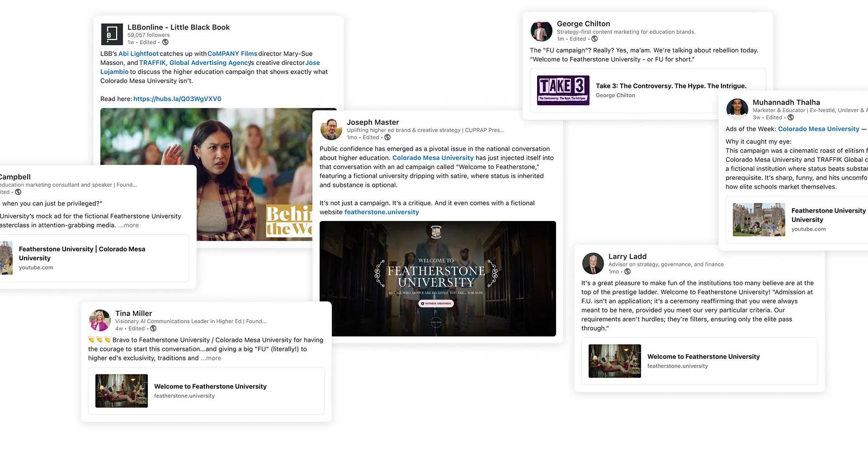
Task: Click the globe icon on Muhannadh Thalha's post
Action: [791, 117]
